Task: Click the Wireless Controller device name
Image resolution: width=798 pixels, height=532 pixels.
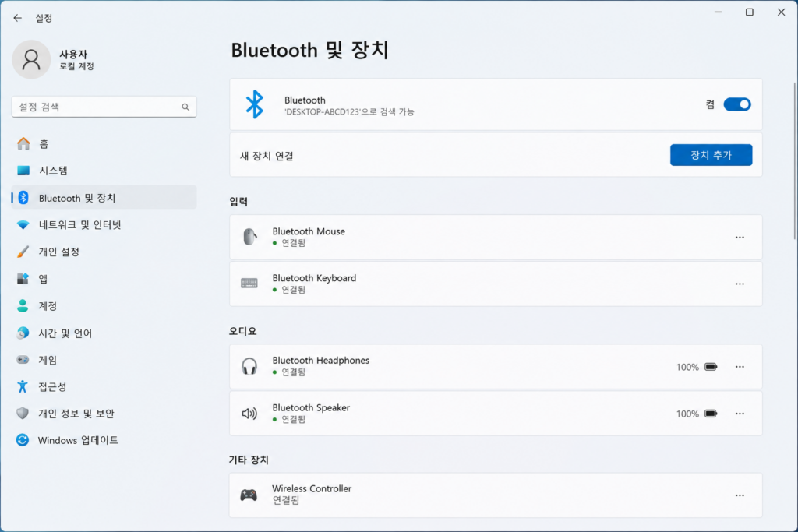Action: [312, 488]
